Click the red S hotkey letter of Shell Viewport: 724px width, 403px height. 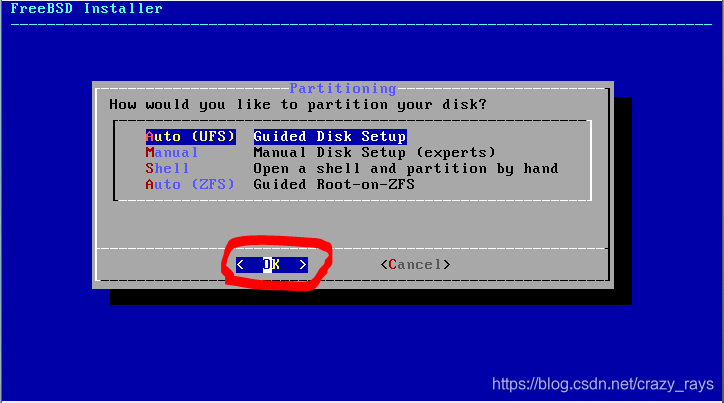click(x=150, y=168)
